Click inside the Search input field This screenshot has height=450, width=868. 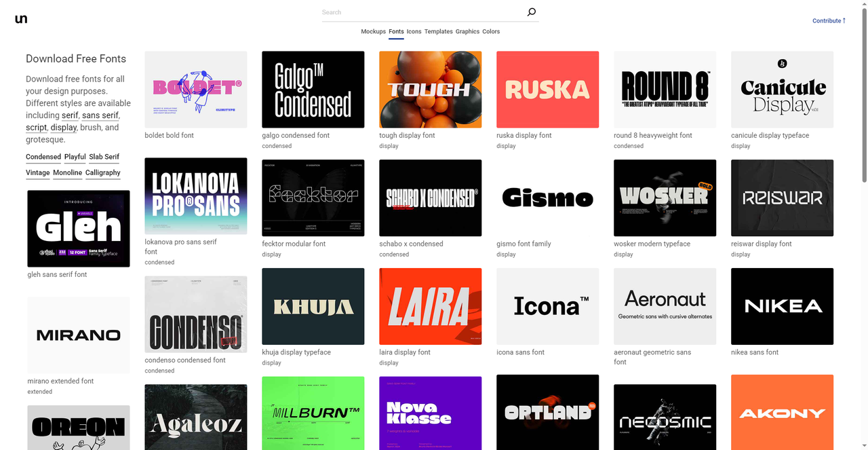pos(420,12)
